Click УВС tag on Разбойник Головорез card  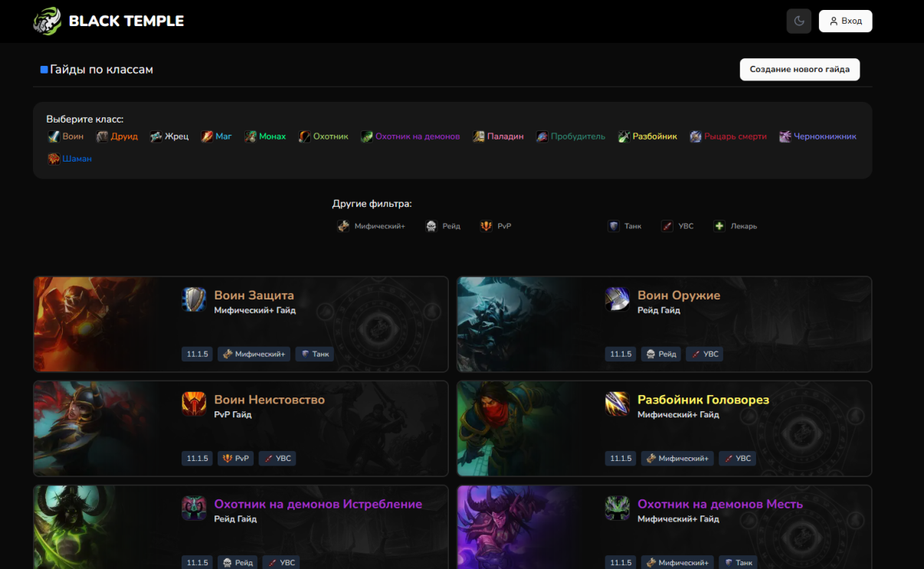pyautogui.click(x=737, y=458)
